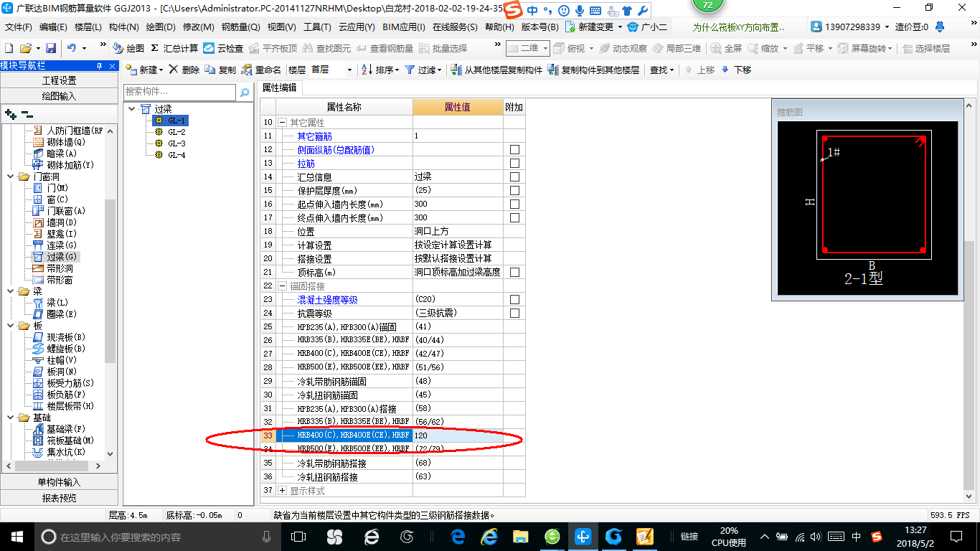
Task: Toggle 顶标高 附加 checkbox
Action: coord(514,273)
